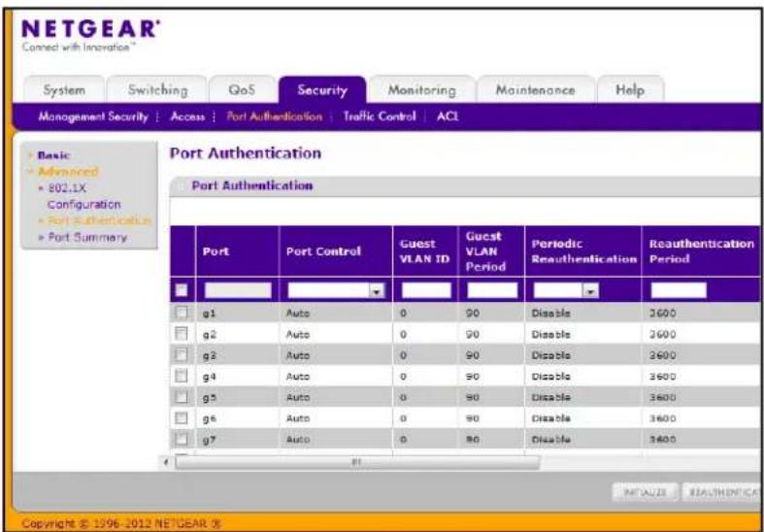Open Port Summary in sidebar
This screenshot has width=764, height=532.
[x=86, y=237]
